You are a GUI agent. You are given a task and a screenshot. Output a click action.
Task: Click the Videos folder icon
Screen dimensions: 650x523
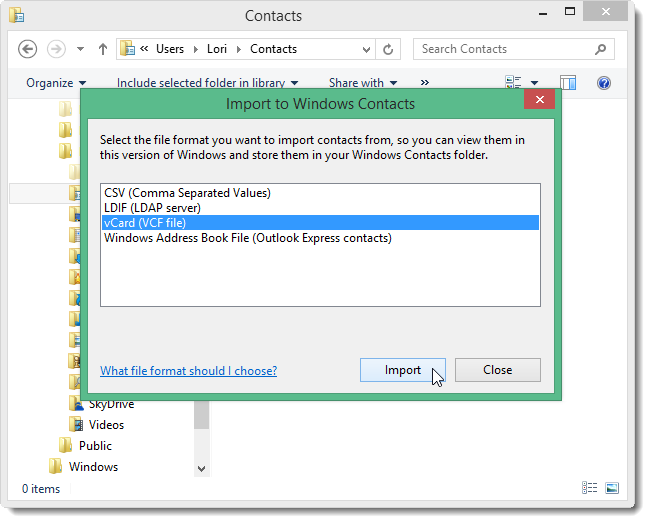point(76,424)
